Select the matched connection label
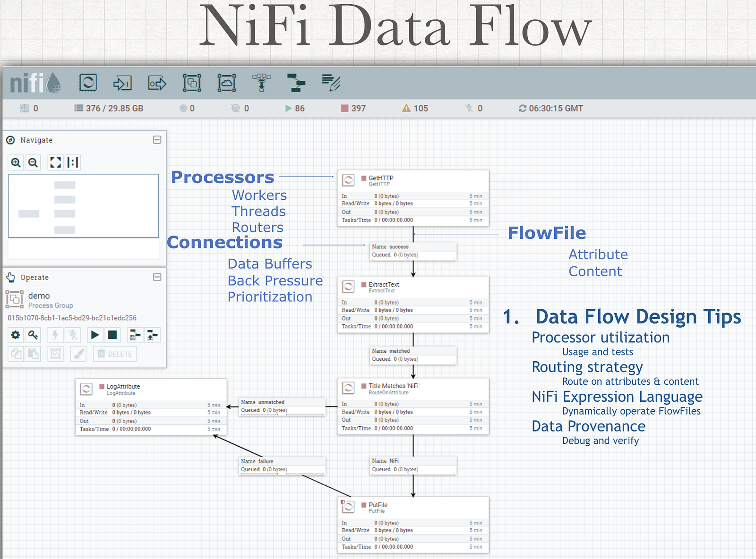 (x=413, y=355)
